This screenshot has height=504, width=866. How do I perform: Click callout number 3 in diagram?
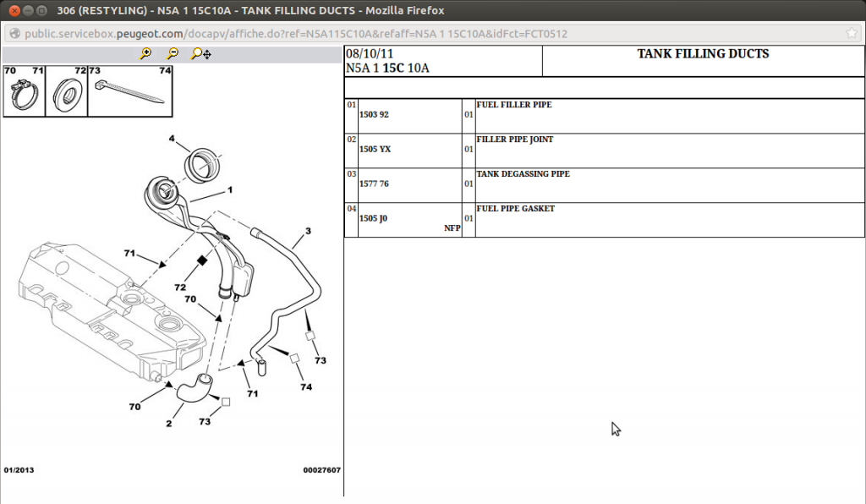point(308,231)
